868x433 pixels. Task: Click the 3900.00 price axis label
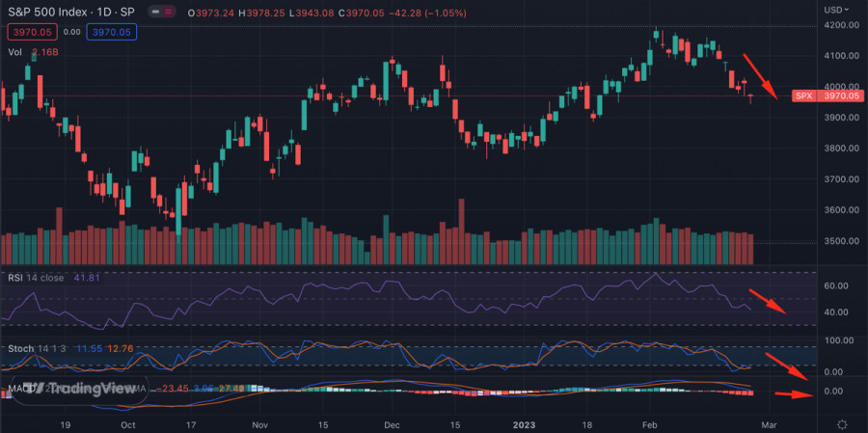point(841,118)
